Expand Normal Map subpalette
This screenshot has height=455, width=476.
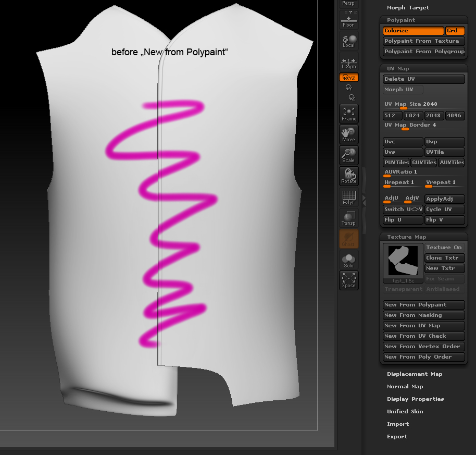(x=405, y=387)
